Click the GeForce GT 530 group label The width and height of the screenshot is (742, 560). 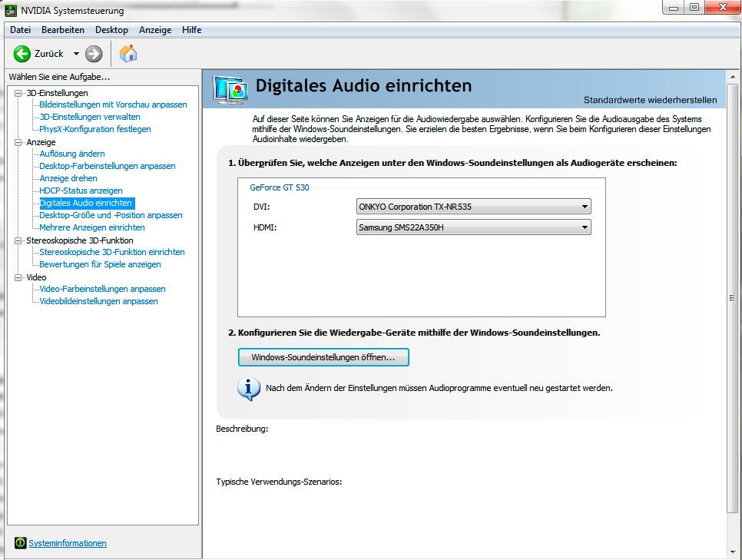tap(279, 187)
